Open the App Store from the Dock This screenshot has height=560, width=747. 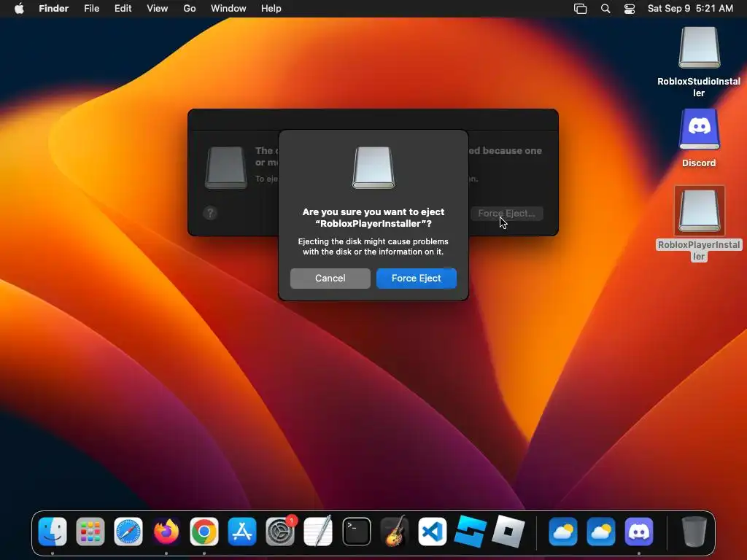(242, 532)
